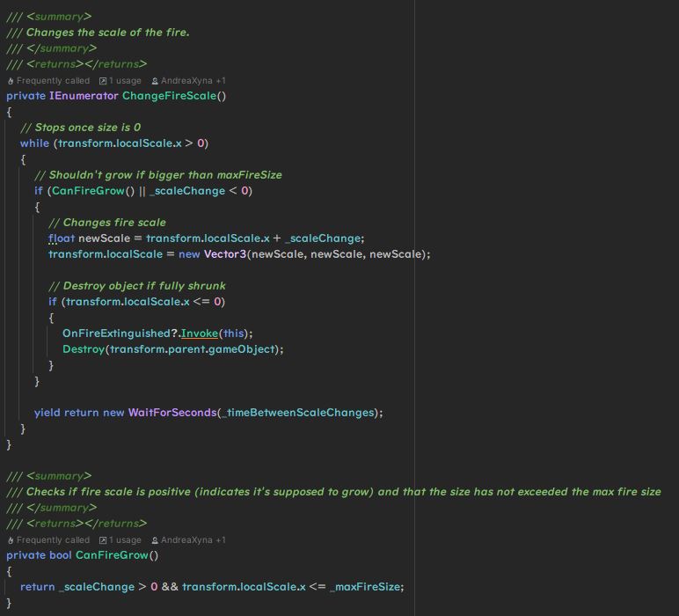The width and height of the screenshot is (679, 616).
Task: Click "Frequently called" hint above CanFireGrow
Action: click(x=53, y=539)
